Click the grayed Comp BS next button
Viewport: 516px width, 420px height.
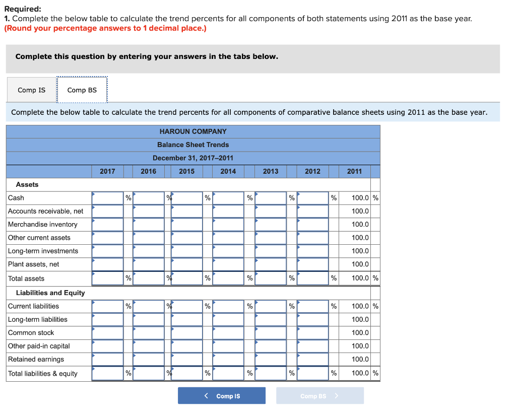click(x=319, y=395)
